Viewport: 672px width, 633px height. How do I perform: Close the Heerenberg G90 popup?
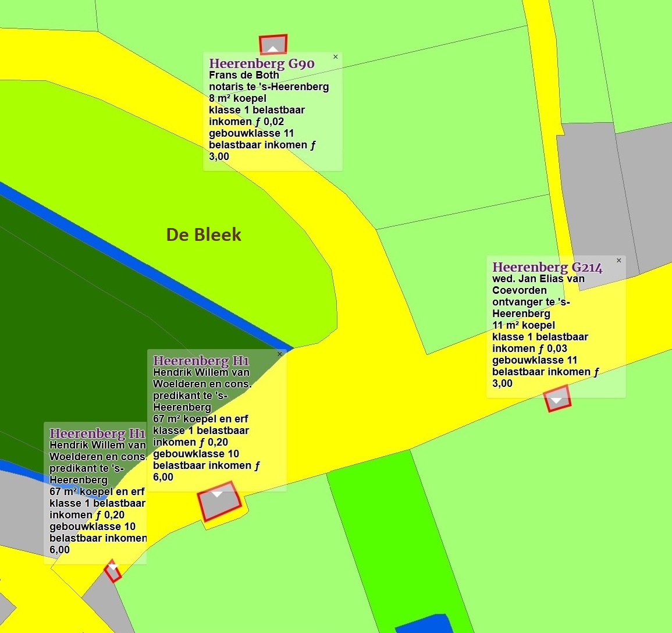[336, 57]
